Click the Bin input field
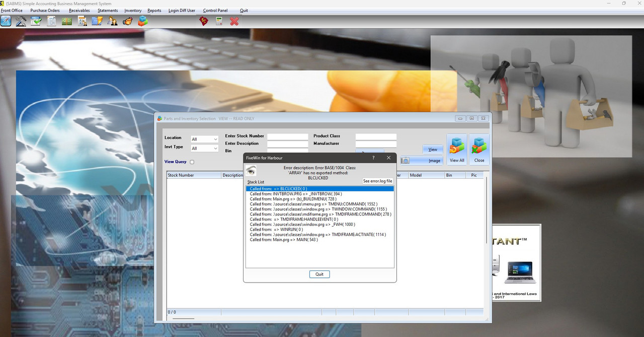This screenshot has width=644, height=337. [288, 151]
